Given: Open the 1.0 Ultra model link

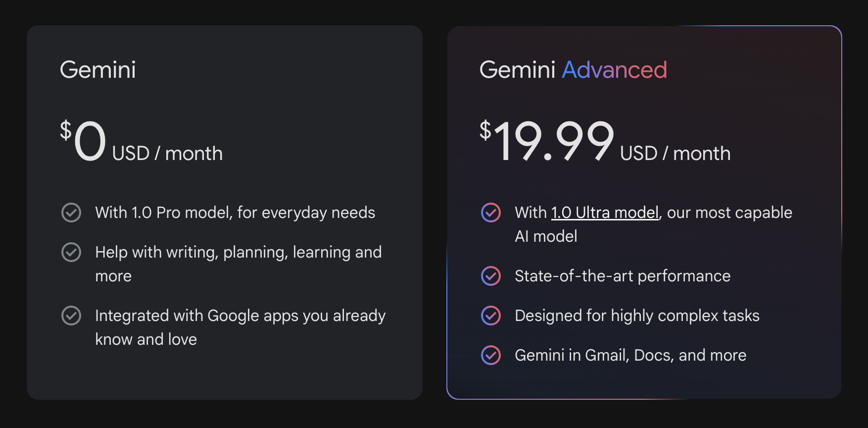Looking at the screenshot, I should coord(605,213).
